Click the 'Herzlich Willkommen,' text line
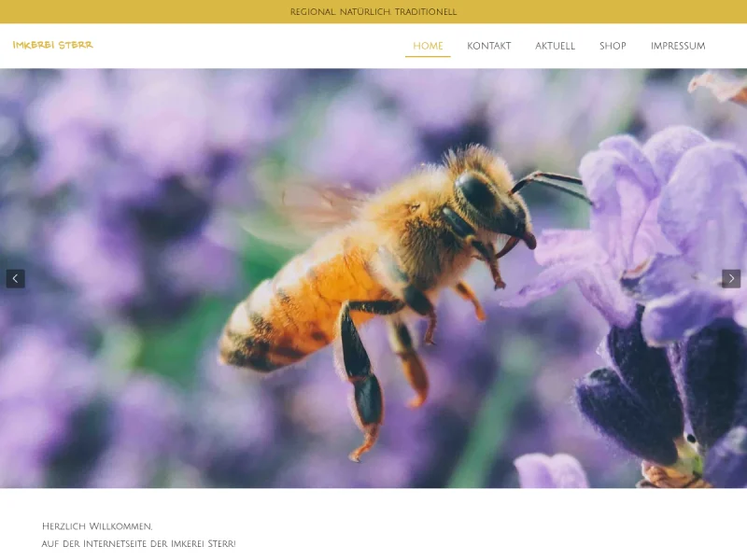Image resolution: width=747 pixels, height=560 pixels. pos(97,526)
